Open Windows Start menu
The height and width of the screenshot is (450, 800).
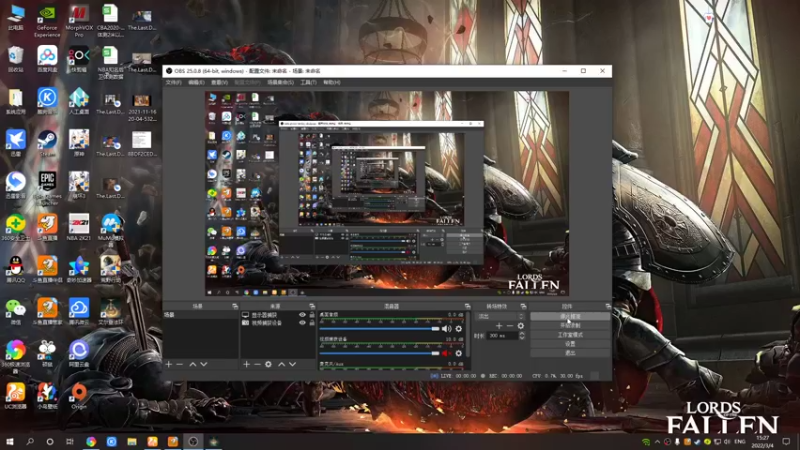(x=10, y=441)
